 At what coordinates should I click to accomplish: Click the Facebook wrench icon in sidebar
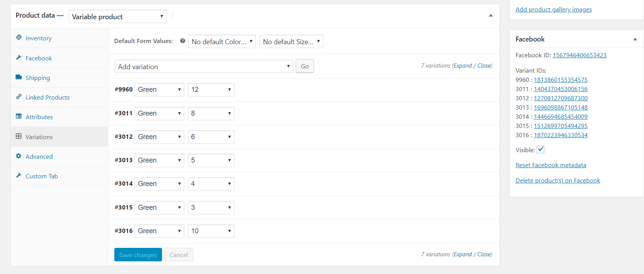tap(18, 57)
